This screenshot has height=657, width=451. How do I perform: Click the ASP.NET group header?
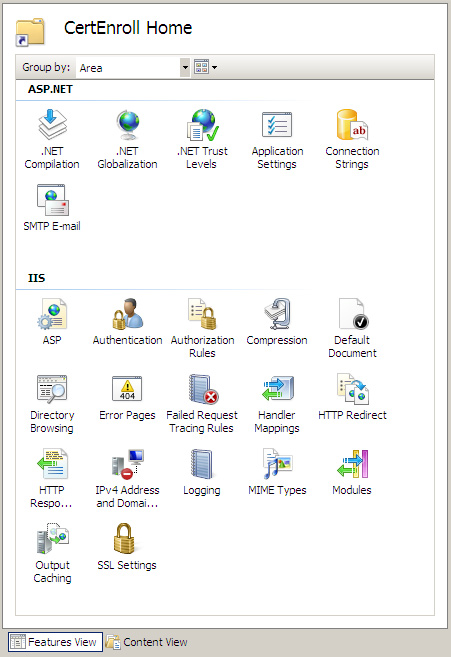[50, 89]
